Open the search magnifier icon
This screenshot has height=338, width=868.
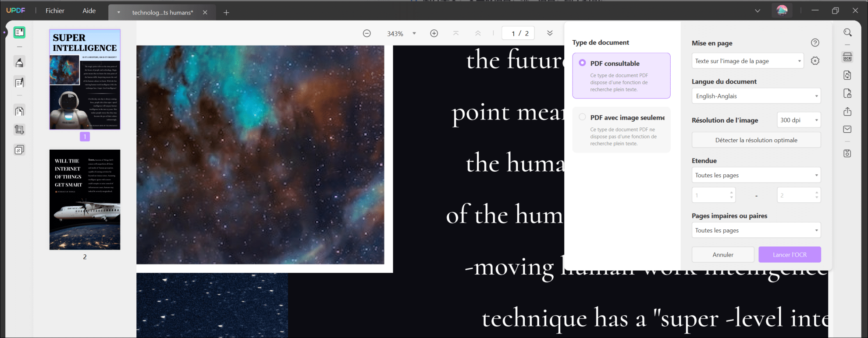click(x=847, y=33)
